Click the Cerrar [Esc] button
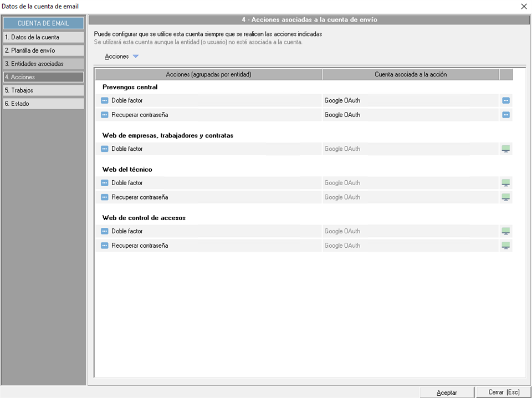 point(503,392)
